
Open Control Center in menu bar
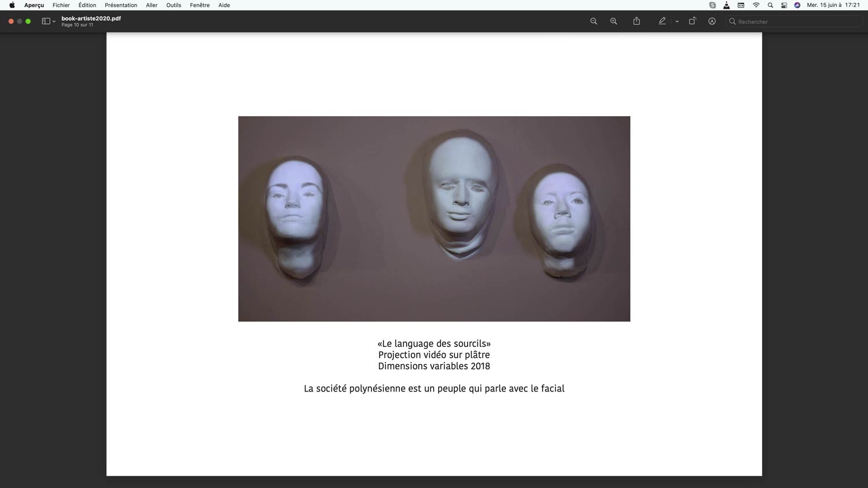[784, 5]
